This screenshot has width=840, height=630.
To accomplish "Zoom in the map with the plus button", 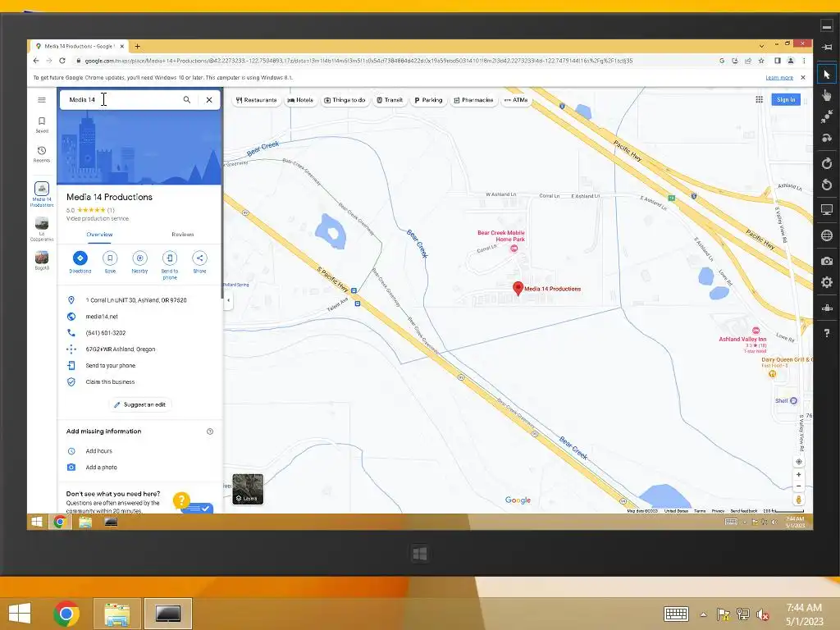I will tap(799, 475).
